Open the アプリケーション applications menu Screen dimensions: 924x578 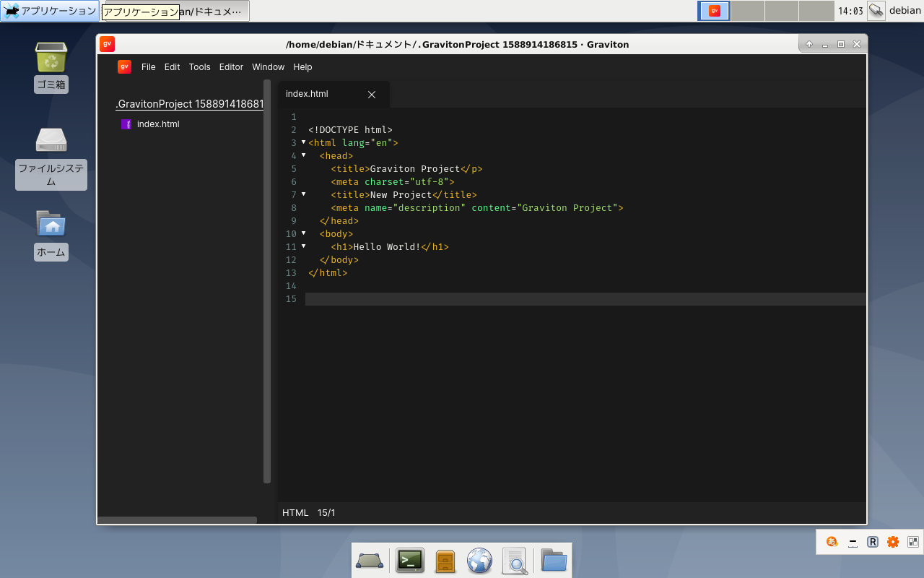click(x=50, y=11)
